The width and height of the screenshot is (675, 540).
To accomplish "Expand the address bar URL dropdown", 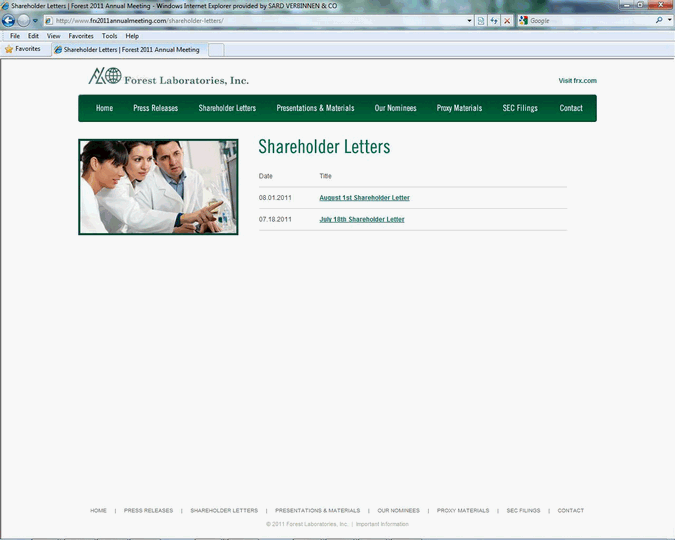I will pyautogui.click(x=470, y=20).
